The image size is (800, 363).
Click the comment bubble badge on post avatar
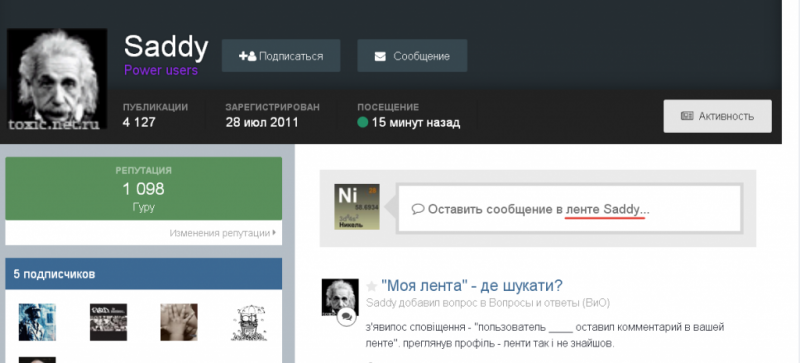pos(346,317)
